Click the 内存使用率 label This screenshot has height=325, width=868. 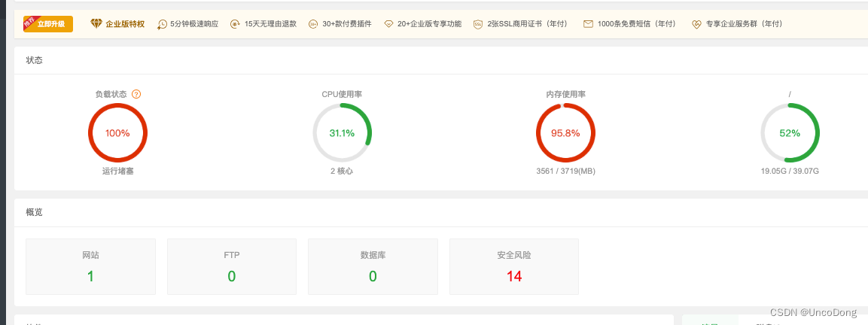pos(566,94)
